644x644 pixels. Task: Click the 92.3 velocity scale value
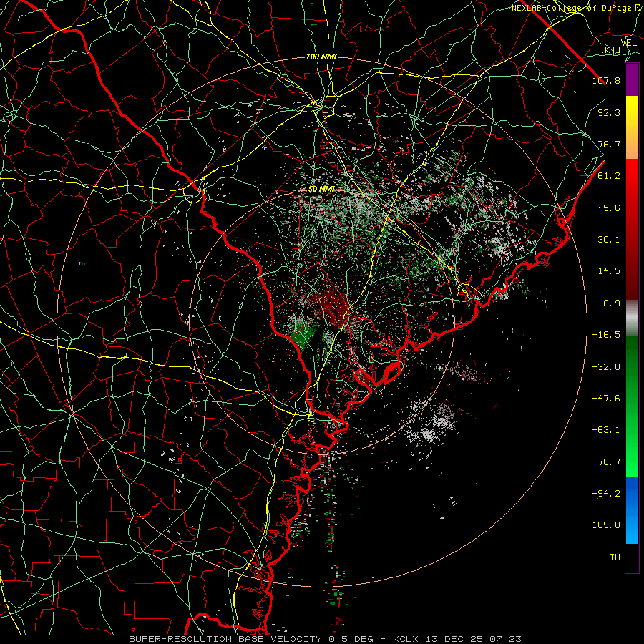[609, 112]
